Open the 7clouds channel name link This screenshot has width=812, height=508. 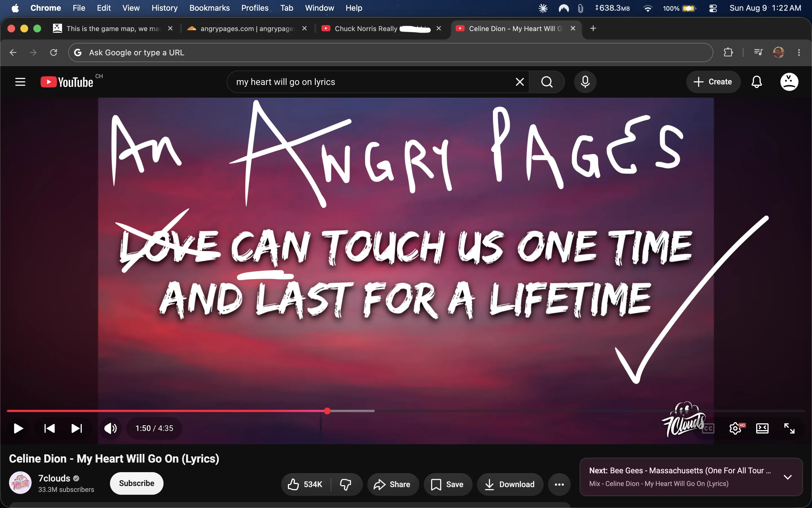pos(54,478)
